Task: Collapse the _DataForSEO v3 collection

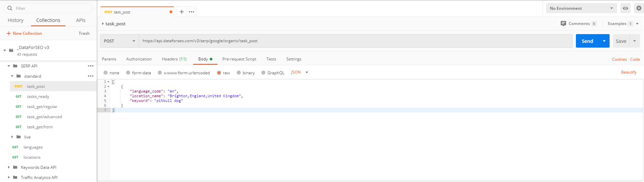Action: click(5, 50)
